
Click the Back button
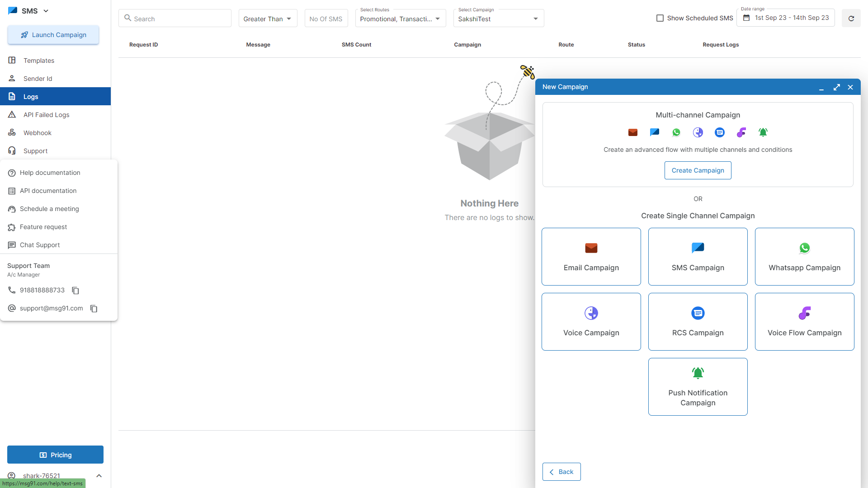[561, 472]
